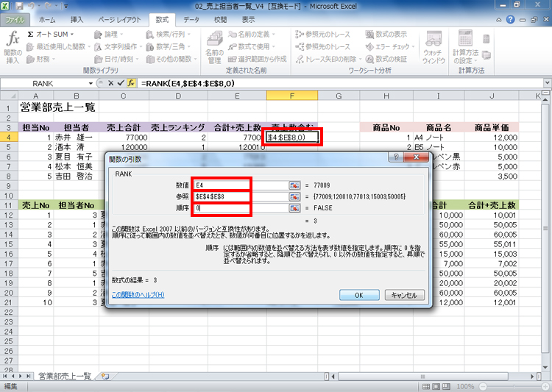The height and width of the screenshot is (392, 552).
Task: Open Date/Time functions (日付/時刻)
Action: click(x=116, y=59)
